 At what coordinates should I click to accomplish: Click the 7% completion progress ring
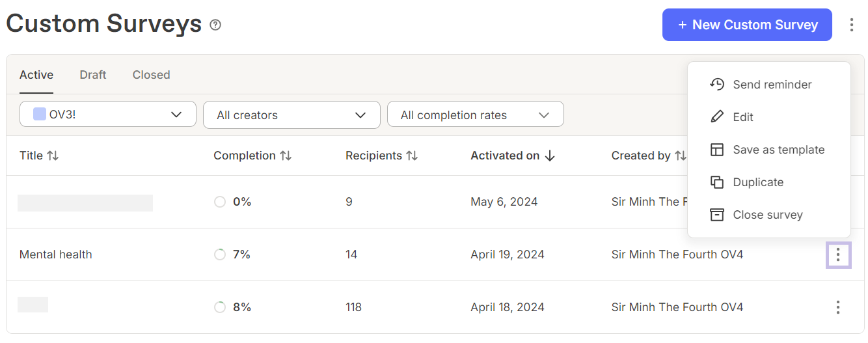click(220, 254)
